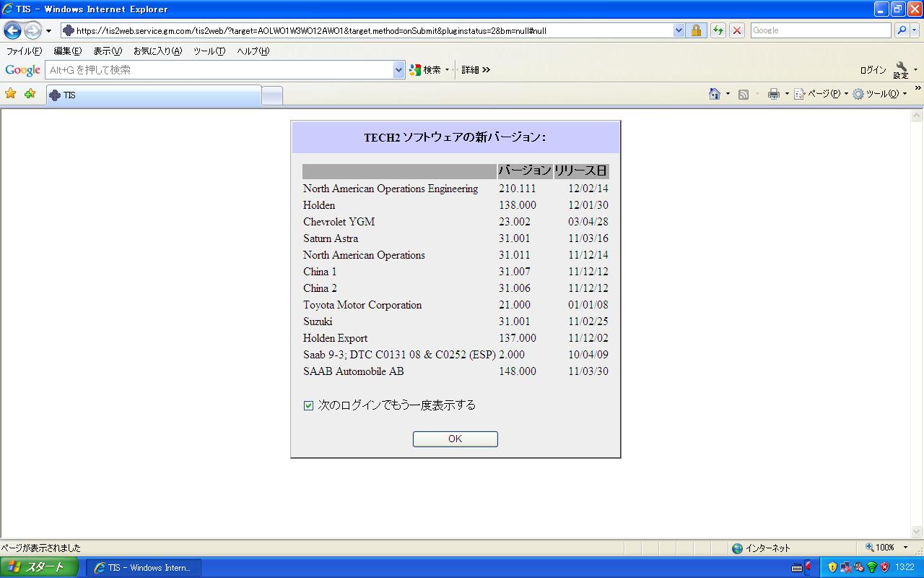Click the address bar URL field
924x578 pixels.
pos(367,30)
